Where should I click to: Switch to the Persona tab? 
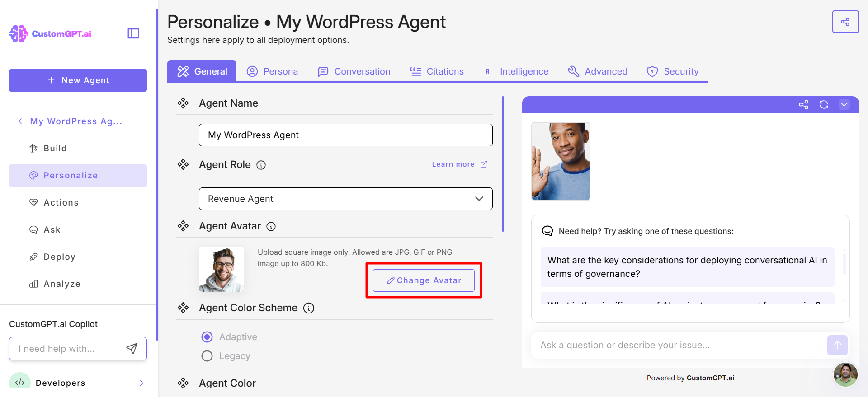click(272, 71)
